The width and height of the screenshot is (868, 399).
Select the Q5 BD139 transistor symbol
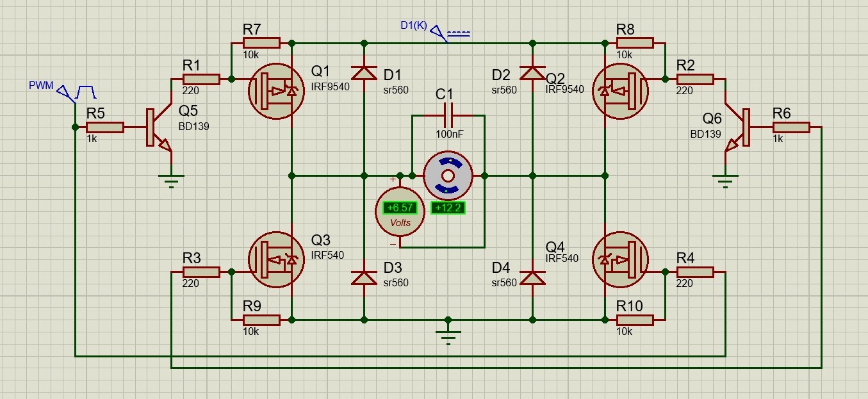coord(159,127)
